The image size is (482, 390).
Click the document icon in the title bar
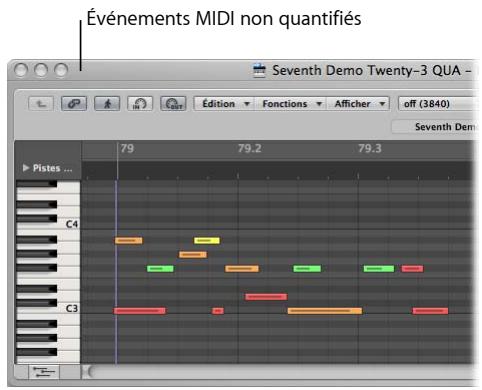(x=259, y=70)
